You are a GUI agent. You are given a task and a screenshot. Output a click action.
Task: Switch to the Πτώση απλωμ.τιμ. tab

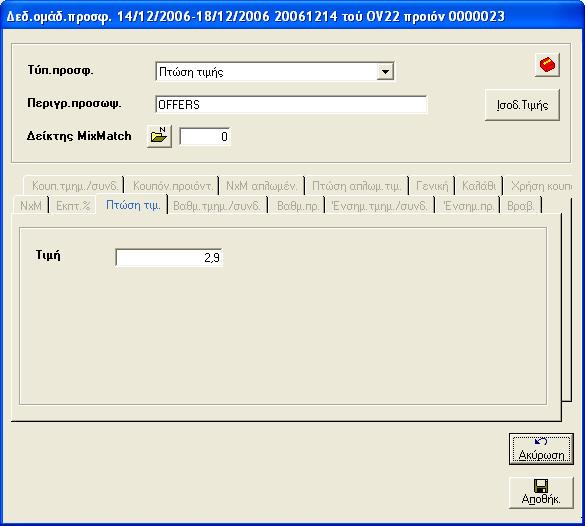(x=356, y=185)
